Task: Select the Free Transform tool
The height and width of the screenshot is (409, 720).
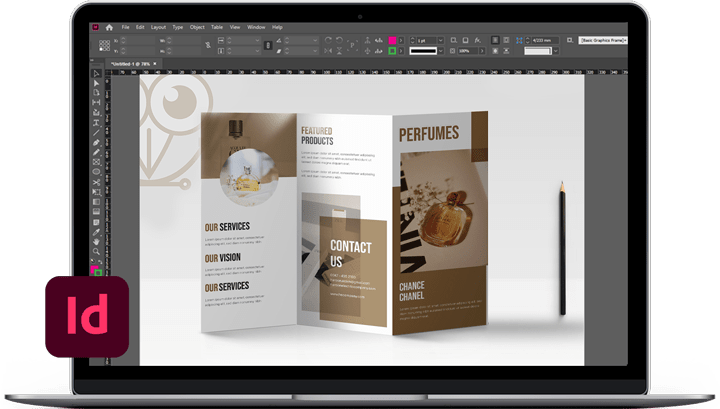Action: [96, 192]
